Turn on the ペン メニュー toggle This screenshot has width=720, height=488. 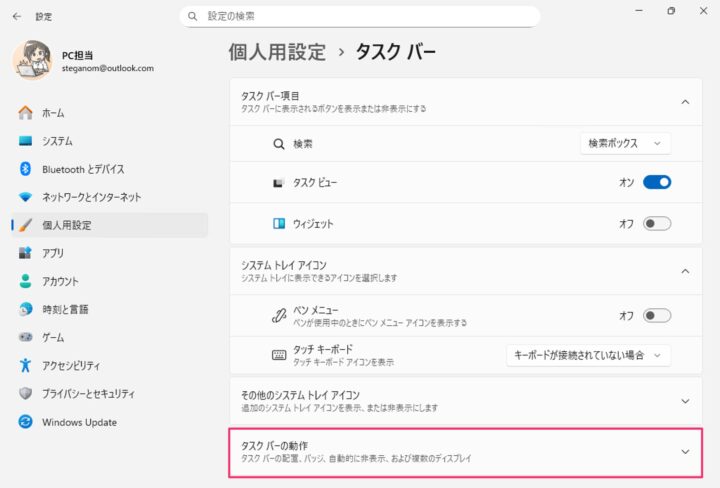click(657, 315)
